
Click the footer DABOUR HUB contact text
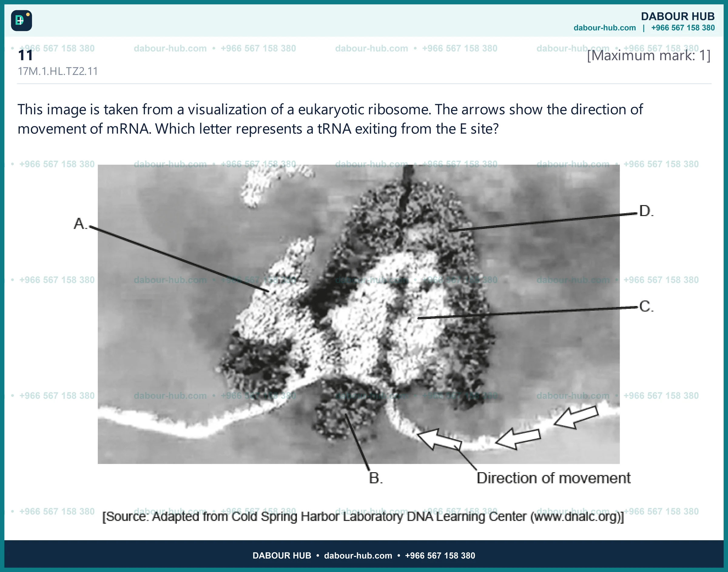364,556
